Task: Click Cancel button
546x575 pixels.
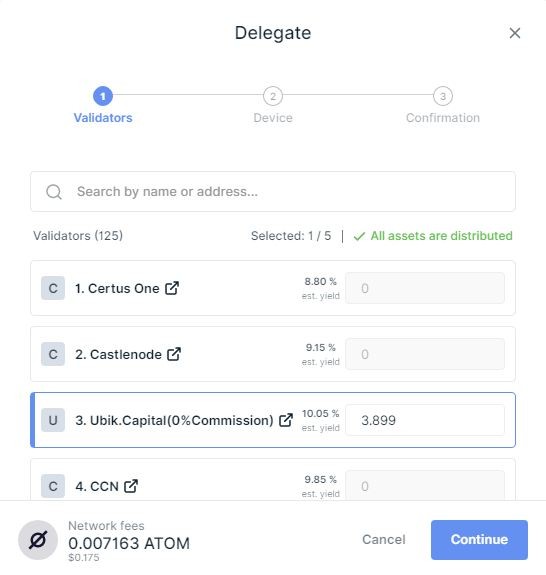Action: tap(384, 539)
